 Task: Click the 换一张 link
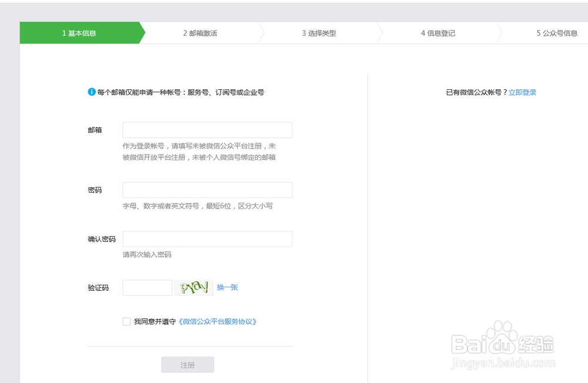click(227, 287)
